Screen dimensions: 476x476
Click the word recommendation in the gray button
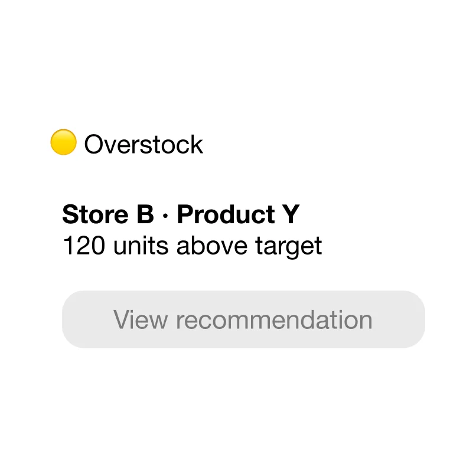pos(274,319)
